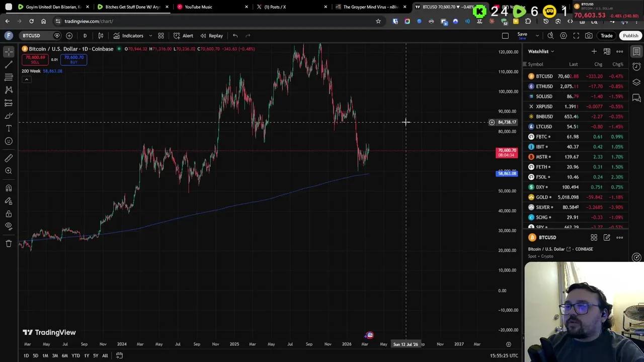644x362 pixels.
Task: Open the forecasting and measurement tools
Action: point(9,103)
